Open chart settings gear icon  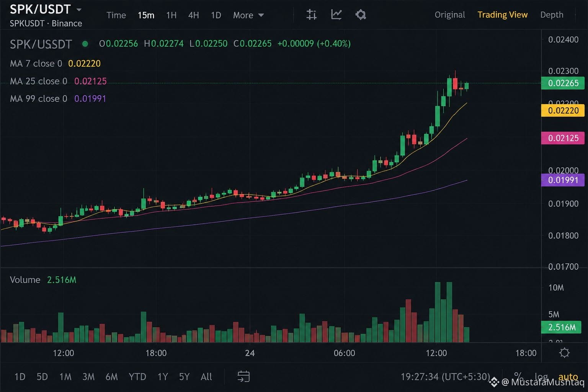[x=361, y=15]
